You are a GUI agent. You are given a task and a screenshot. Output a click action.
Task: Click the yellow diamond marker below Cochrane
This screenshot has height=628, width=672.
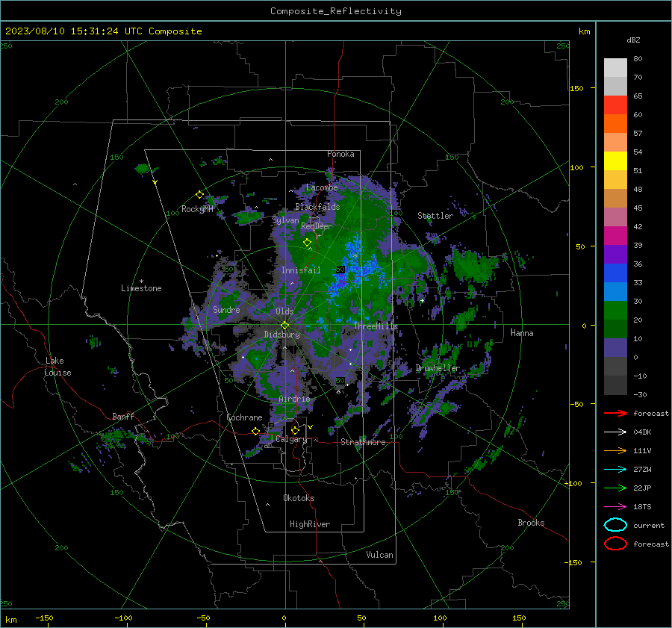(x=255, y=431)
